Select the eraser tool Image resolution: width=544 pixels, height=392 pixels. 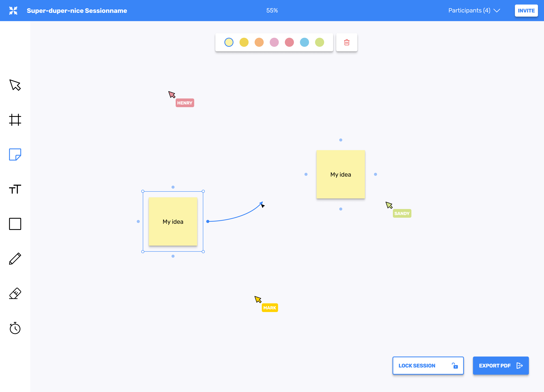click(x=15, y=293)
